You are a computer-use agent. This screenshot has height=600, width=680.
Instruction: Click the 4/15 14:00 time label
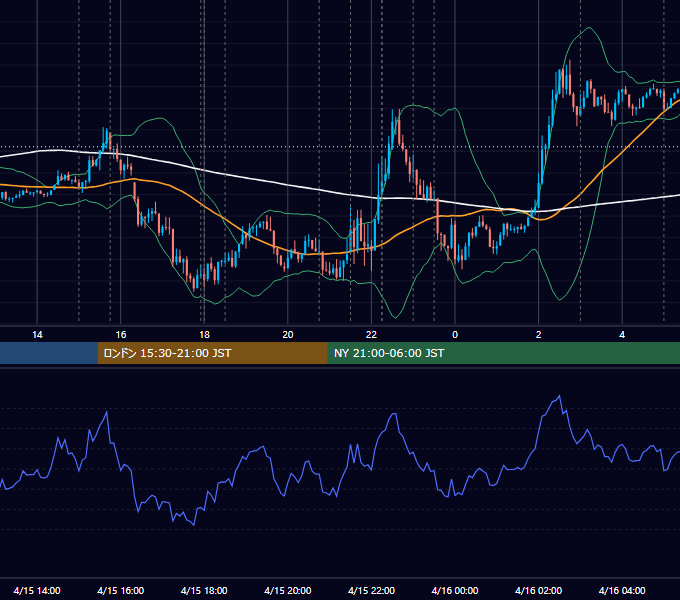point(37,590)
